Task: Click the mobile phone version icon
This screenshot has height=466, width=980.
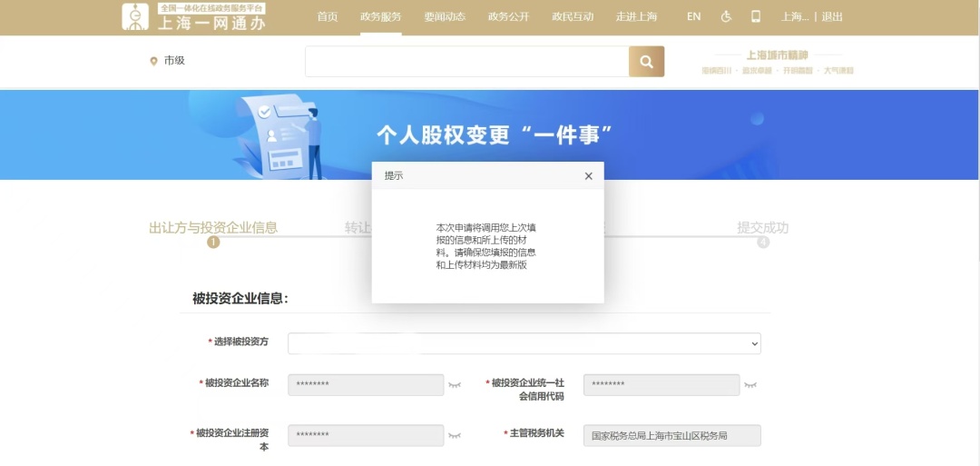Action: click(756, 17)
